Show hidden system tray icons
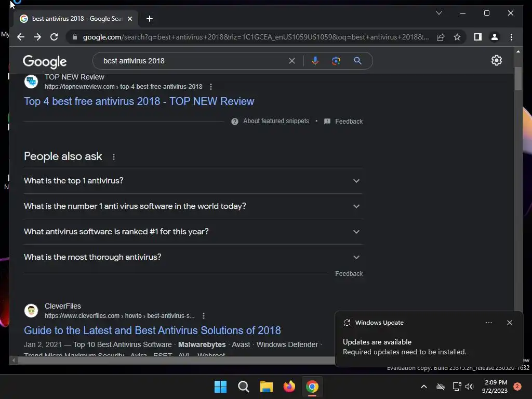This screenshot has height=399, width=532. pyautogui.click(x=424, y=387)
